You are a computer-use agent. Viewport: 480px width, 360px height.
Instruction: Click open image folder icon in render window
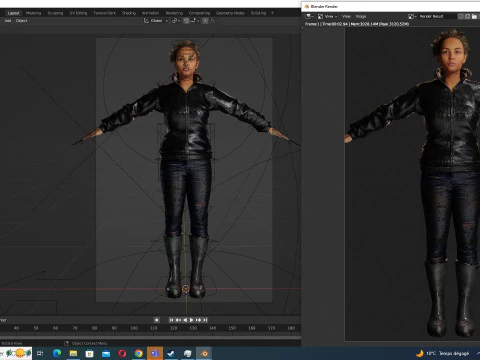[474, 16]
